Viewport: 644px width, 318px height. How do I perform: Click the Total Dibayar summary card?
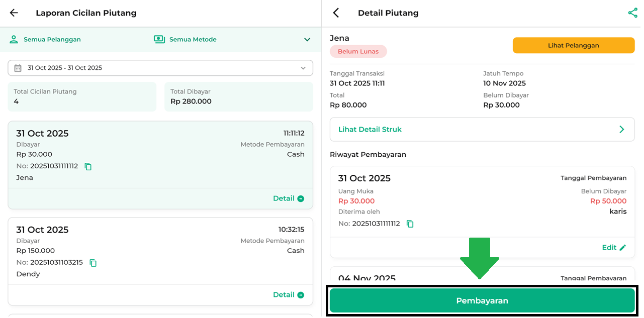click(238, 96)
